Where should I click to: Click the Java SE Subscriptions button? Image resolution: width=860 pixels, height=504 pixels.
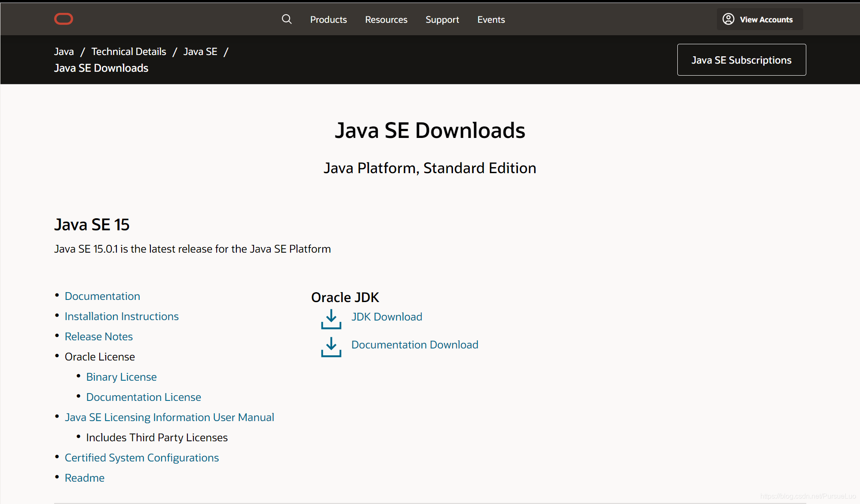[x=741, y=60]
